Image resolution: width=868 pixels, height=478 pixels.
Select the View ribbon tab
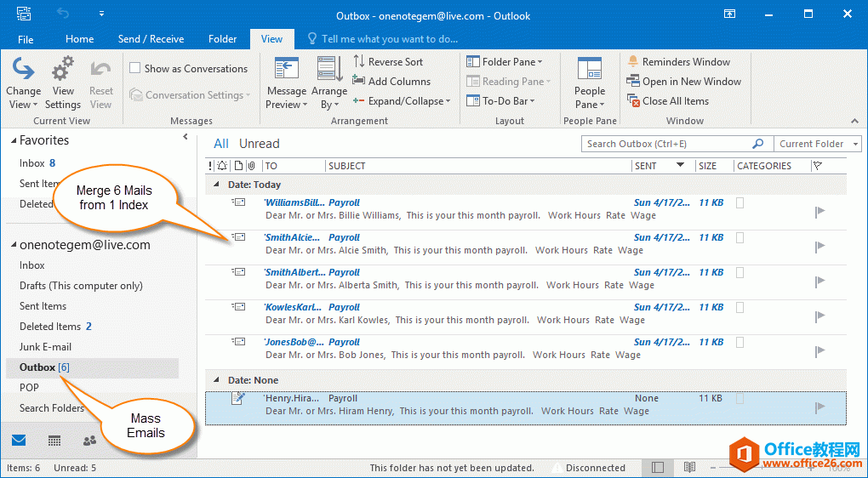[x=271, y=39]
